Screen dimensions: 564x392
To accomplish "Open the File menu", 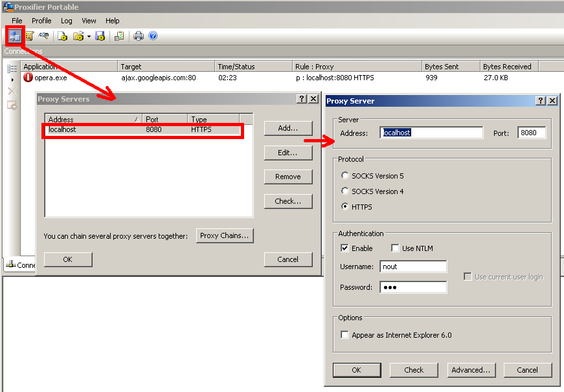I will [17, 21].
